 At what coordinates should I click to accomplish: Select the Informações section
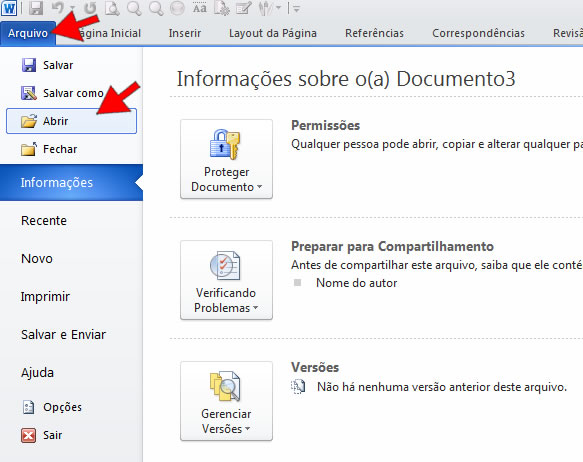point(71,182)
